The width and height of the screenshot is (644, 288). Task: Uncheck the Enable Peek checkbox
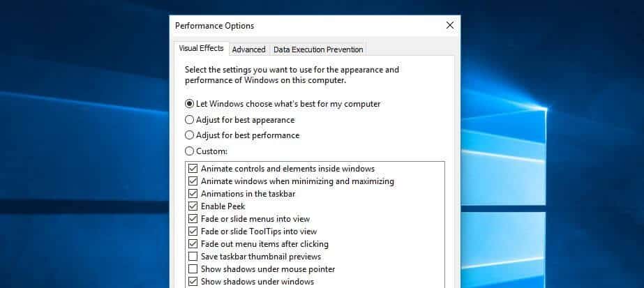pos(193,206)
